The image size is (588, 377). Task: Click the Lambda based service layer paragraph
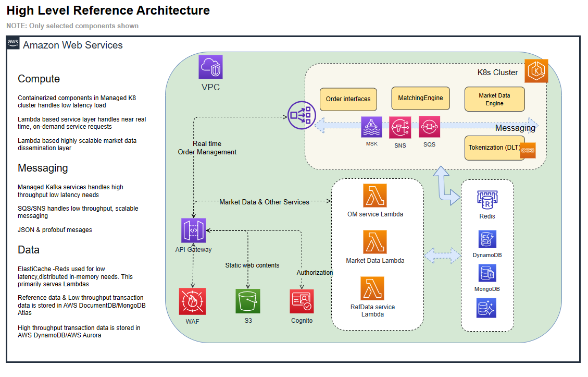(82, 123)
